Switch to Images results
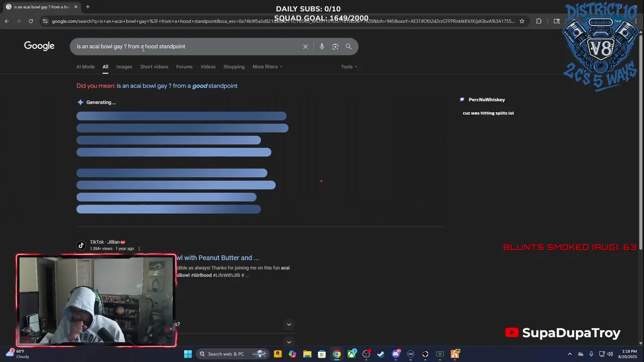 pyautogui.click(x=124, y=66)
